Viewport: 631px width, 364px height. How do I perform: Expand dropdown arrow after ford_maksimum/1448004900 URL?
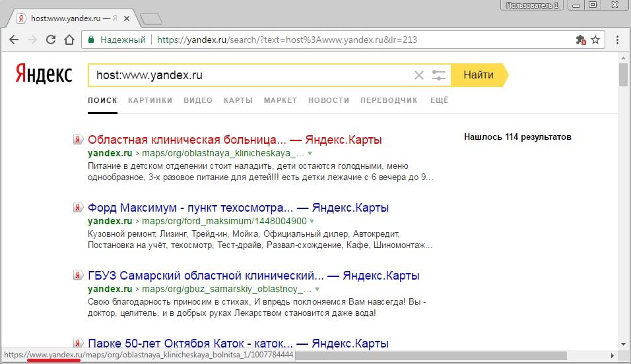312,221
